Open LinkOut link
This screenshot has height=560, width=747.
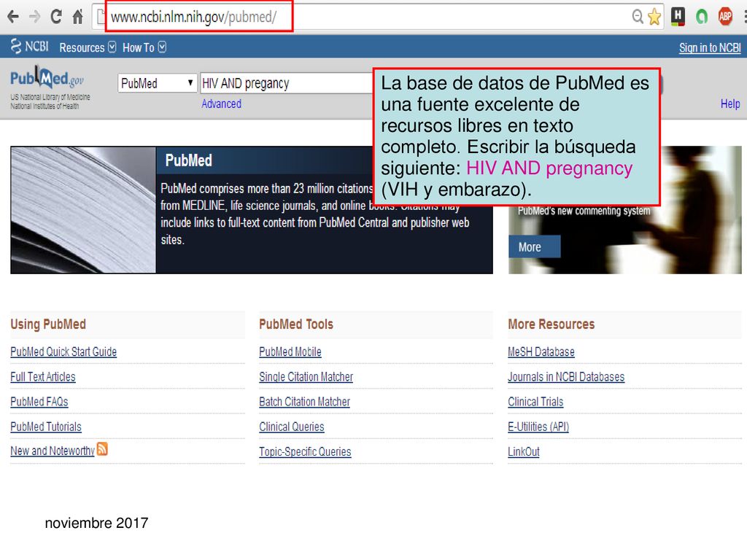pyautogui.click(x=524, y=451)
